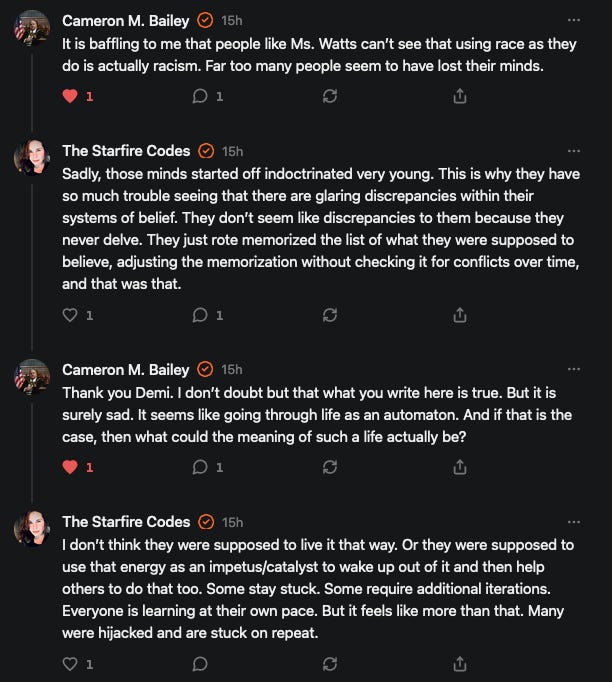Share Cameron's first comment
The height and width of the screenshot is (682, 612).
[460, 96]
